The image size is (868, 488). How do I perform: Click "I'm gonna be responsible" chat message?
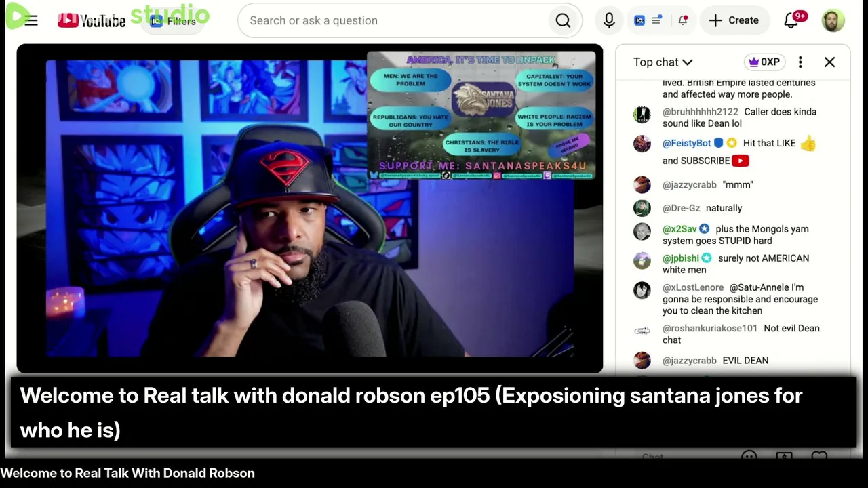[740, 299]
